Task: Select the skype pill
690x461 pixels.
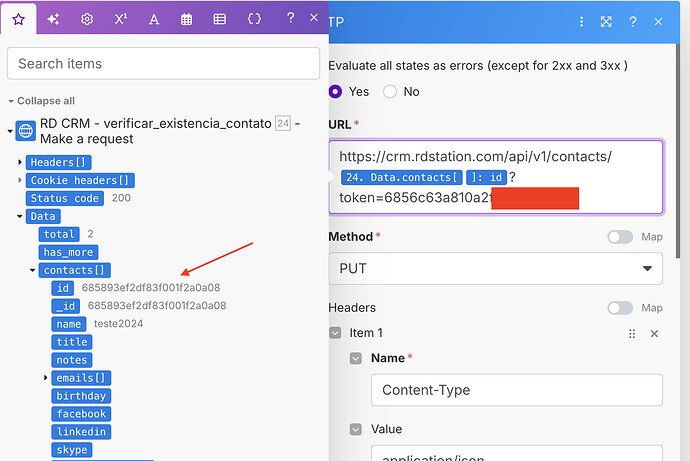Action: 72,450
